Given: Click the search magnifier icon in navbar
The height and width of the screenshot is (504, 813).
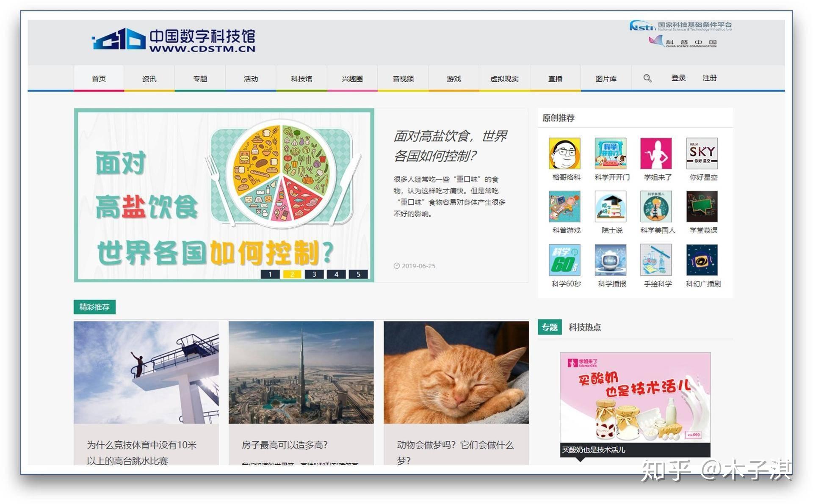Looking at the screenshot, I should click(647, 78).
